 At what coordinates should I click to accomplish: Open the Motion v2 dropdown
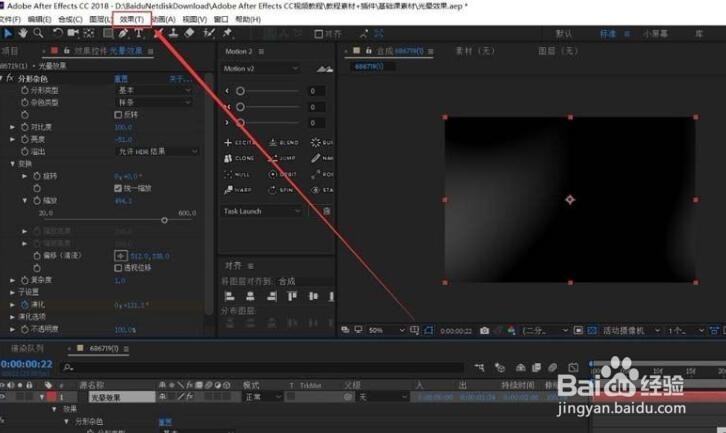tap(261, 69)
